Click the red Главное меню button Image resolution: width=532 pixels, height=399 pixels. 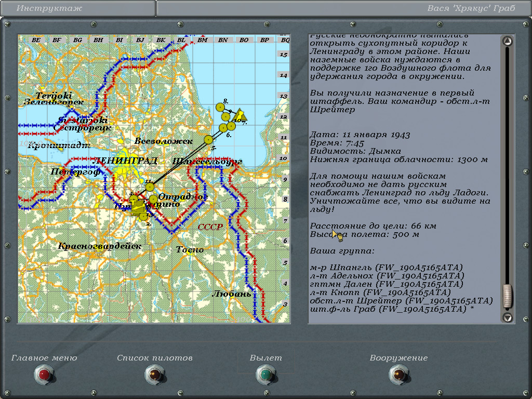44,375
